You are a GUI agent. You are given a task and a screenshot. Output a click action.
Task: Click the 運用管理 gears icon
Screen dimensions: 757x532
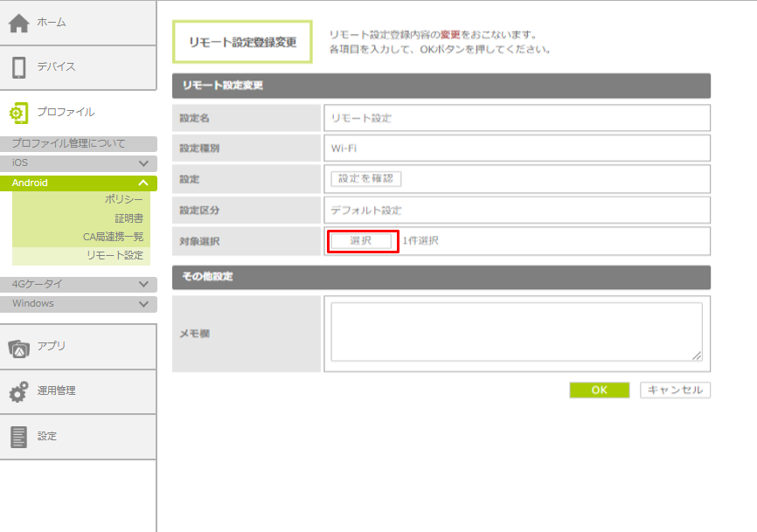click(x=19, y=391)
